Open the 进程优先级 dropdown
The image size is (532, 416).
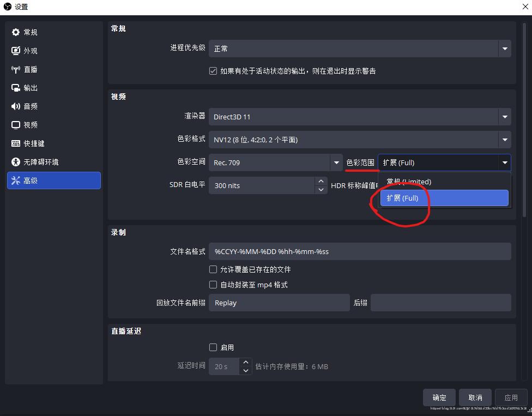tap(504, 49)
